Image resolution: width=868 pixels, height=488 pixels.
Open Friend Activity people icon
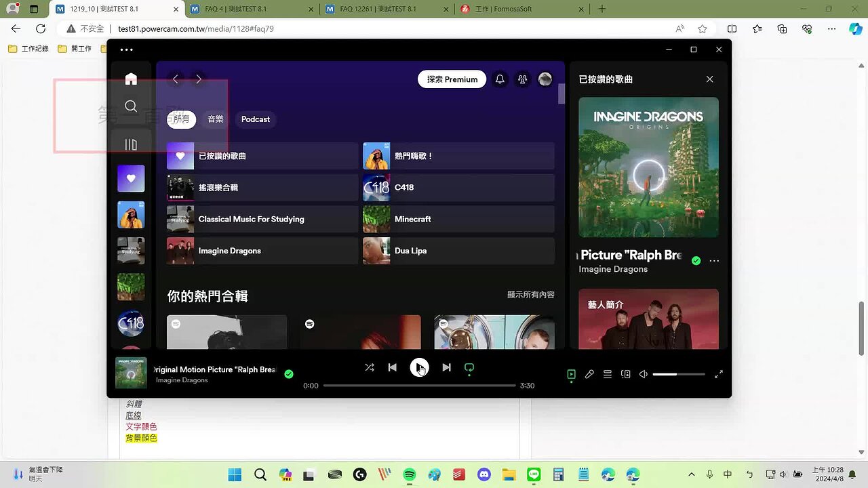tap(522, 79)
